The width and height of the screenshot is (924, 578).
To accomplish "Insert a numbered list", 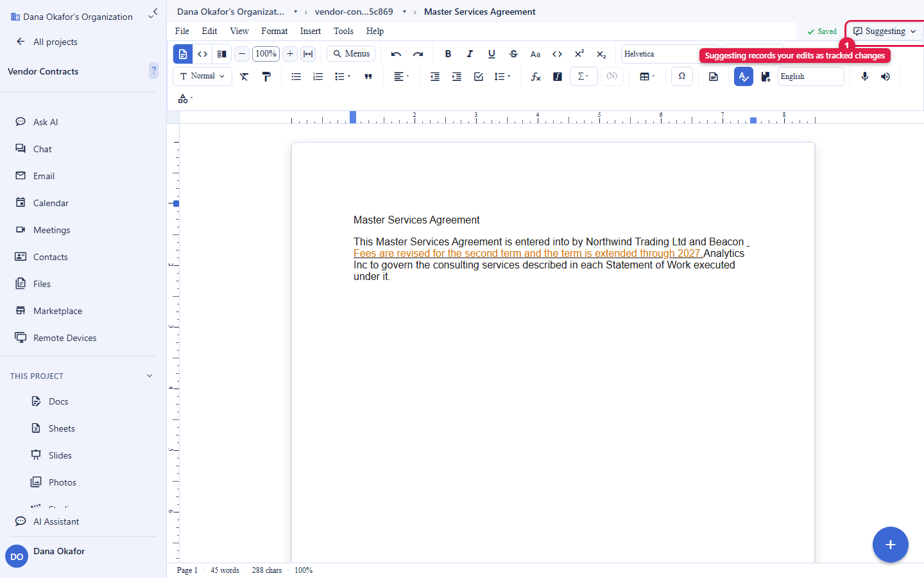I will tap(318, 76).
